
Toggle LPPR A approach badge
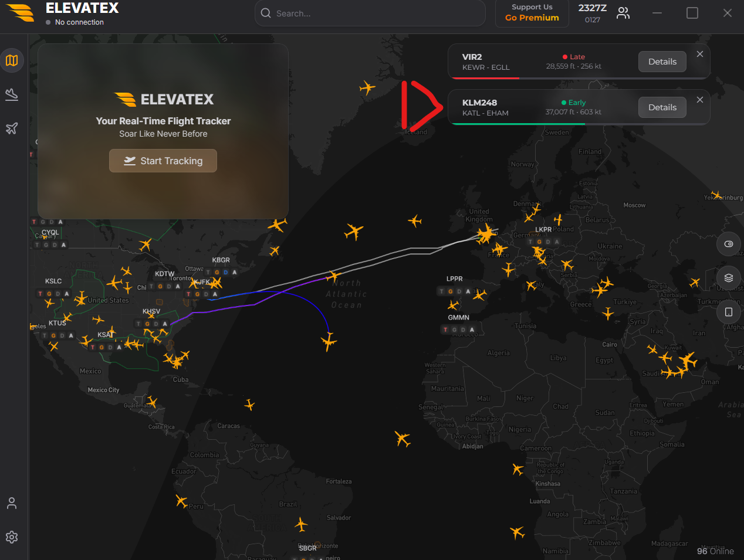click(x=468, y=291)
